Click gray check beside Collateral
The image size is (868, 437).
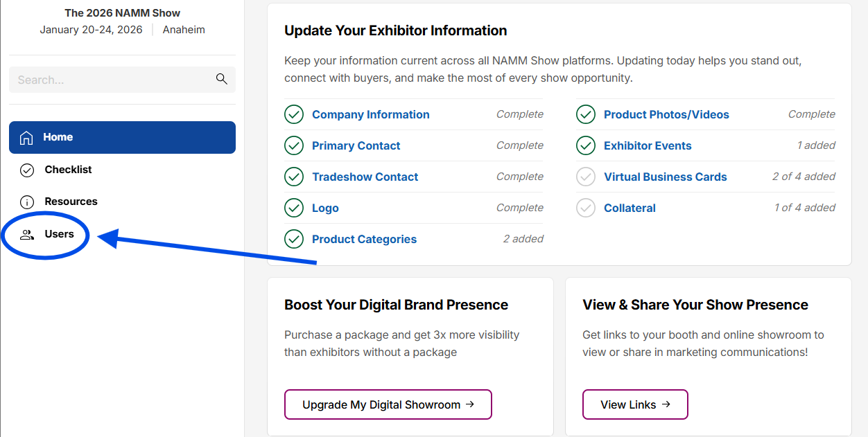pos(586,208)
